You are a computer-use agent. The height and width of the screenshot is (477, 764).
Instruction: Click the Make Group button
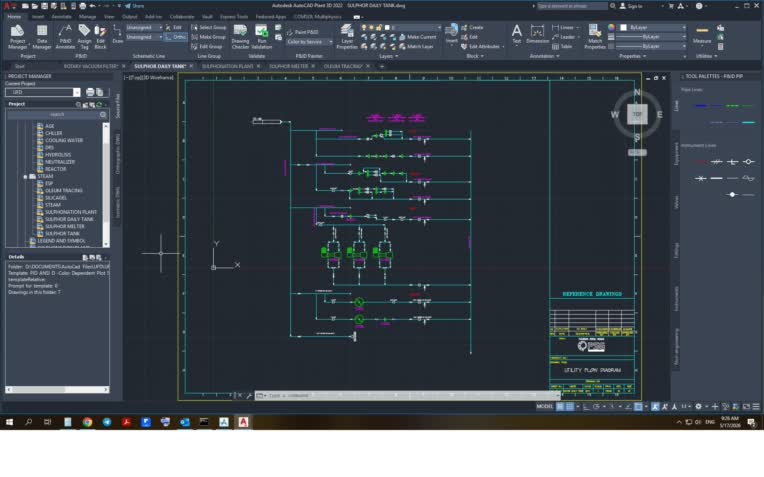[209, 37]
